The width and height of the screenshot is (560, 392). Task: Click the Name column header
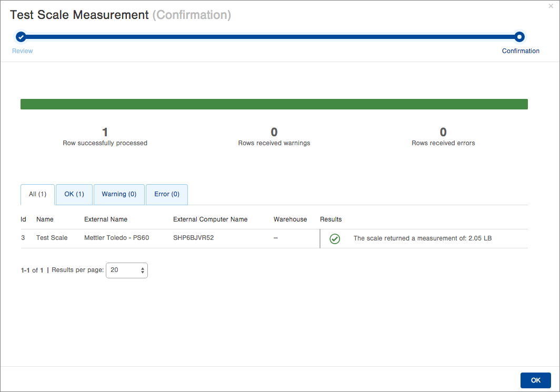click(45, 219)
